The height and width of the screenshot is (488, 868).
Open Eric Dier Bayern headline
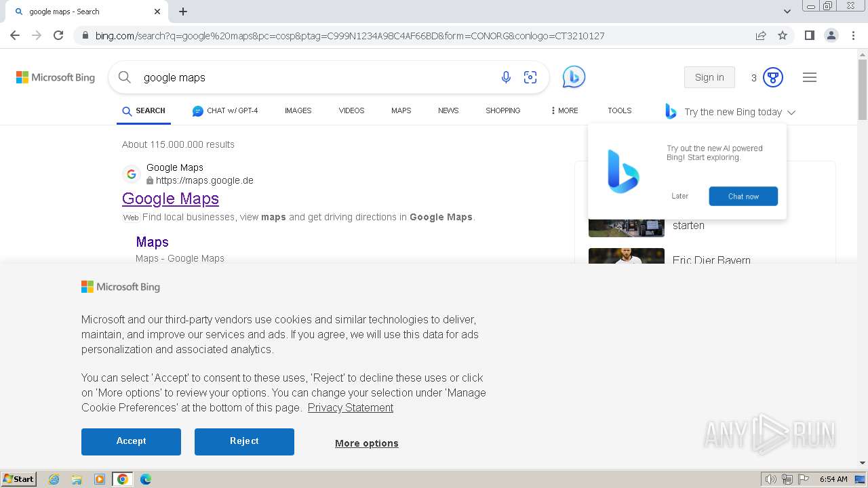[x=711, y=260]
